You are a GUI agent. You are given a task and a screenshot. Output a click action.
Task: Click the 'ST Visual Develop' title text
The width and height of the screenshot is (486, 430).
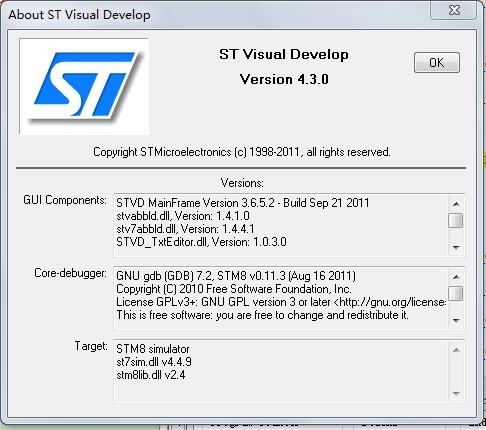pyautogui.click(x=284, y=55)
